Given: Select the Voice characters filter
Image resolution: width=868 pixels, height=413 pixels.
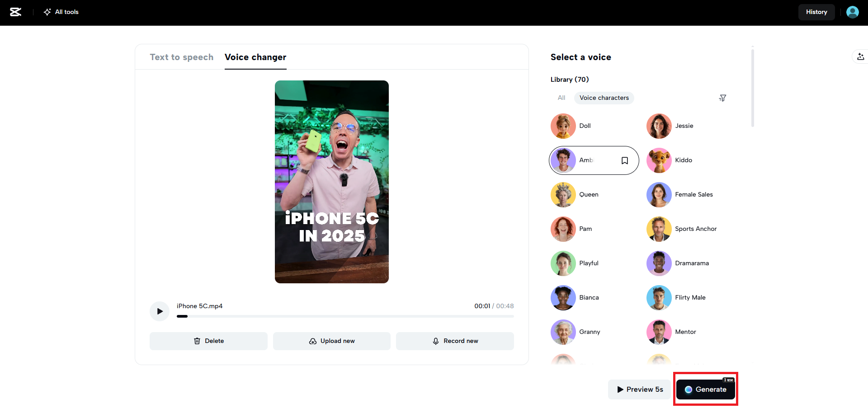Looking at the screenshot, I should click(604, 98).
